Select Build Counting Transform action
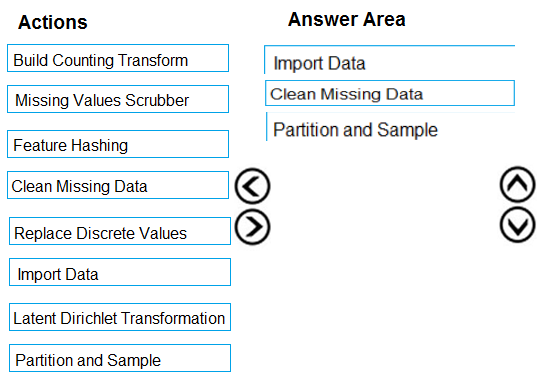 (118, 58)
